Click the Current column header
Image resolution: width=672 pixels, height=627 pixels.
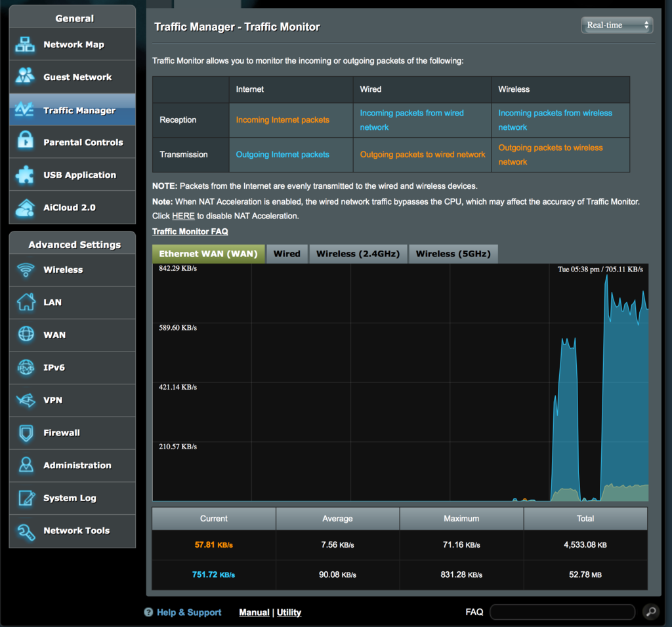[213, 519]
